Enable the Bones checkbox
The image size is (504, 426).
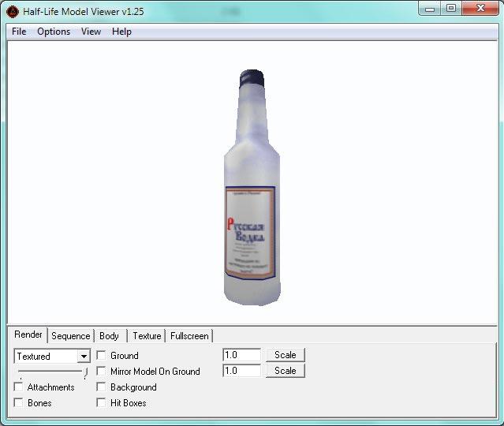point(19,402)
